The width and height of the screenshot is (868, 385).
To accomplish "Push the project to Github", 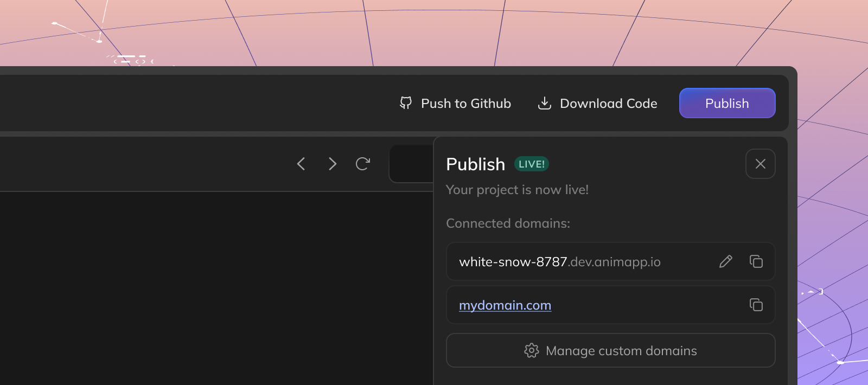I will click(x=455, y=103).
